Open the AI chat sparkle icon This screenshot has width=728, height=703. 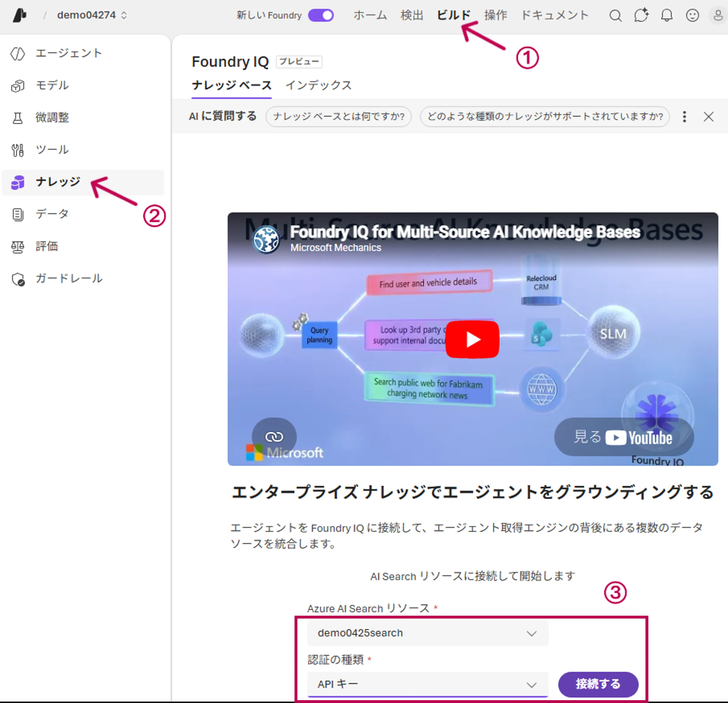click(x=641, y=15)
